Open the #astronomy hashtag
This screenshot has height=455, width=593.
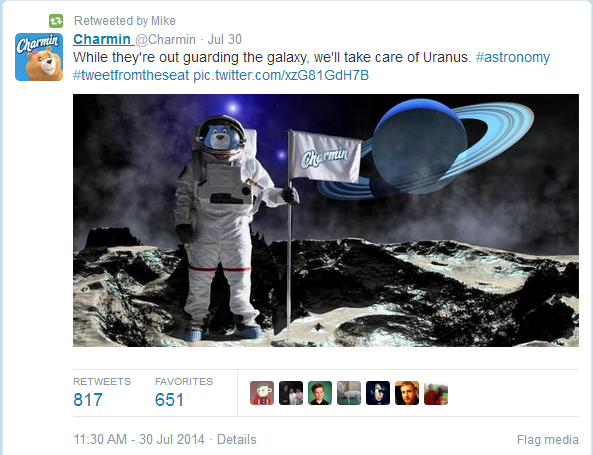pos(512,57)
